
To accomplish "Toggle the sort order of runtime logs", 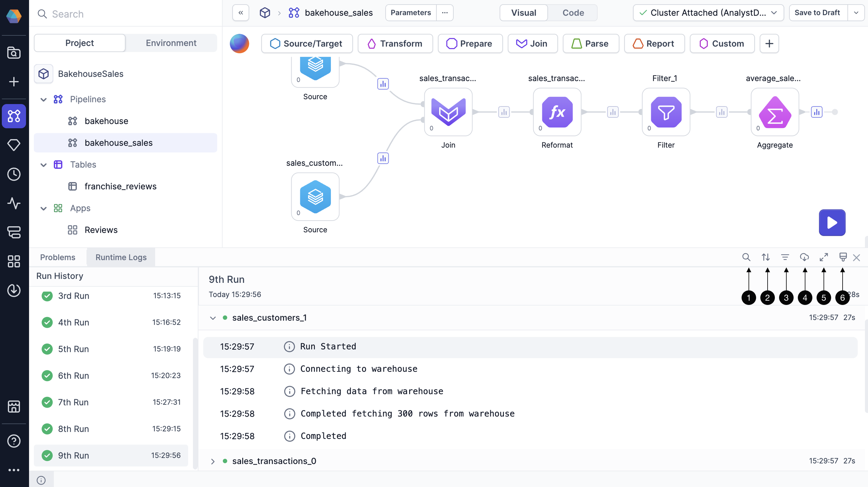I will point(765,257).
